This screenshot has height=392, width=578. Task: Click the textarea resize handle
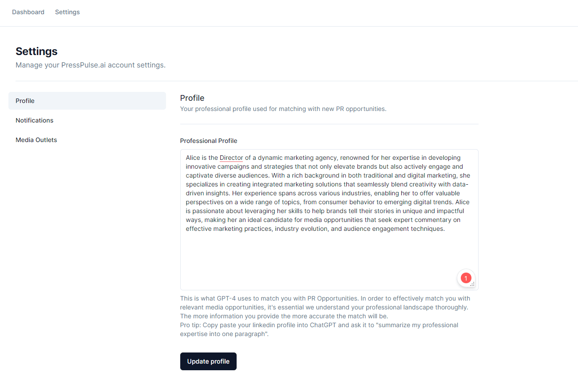point(472,284)
